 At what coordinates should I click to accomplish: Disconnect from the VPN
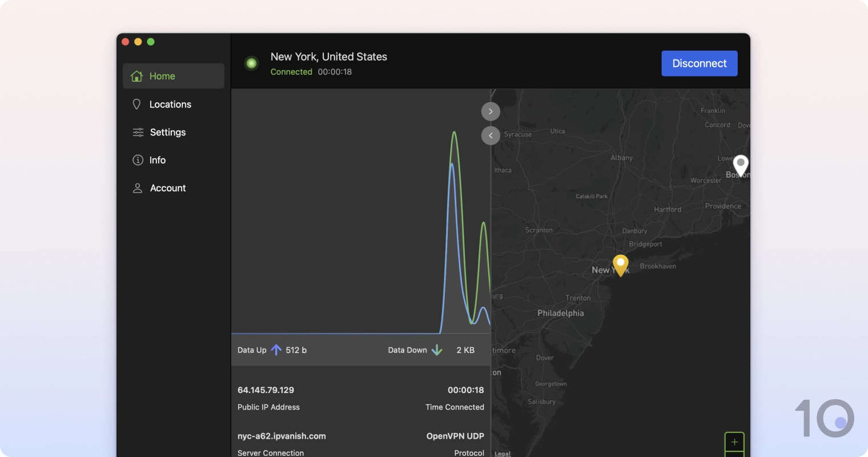[x=700, y=63]
